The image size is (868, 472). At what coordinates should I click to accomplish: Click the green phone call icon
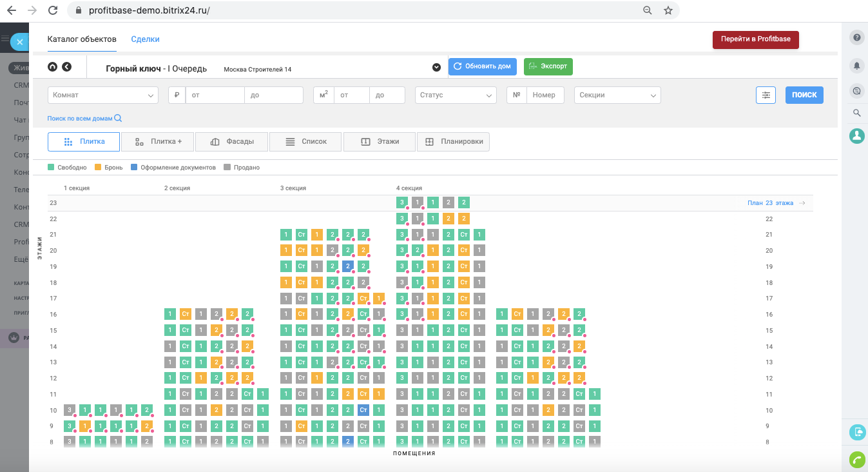(856, 459)
